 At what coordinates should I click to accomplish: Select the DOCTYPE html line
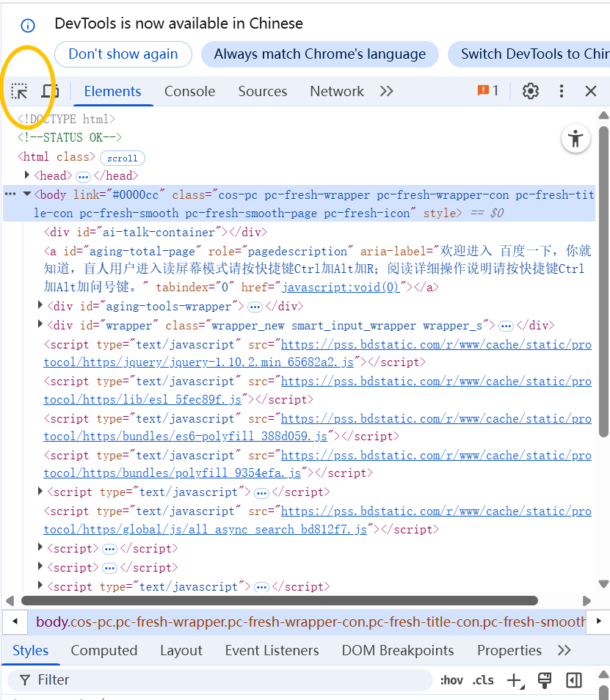66,119
